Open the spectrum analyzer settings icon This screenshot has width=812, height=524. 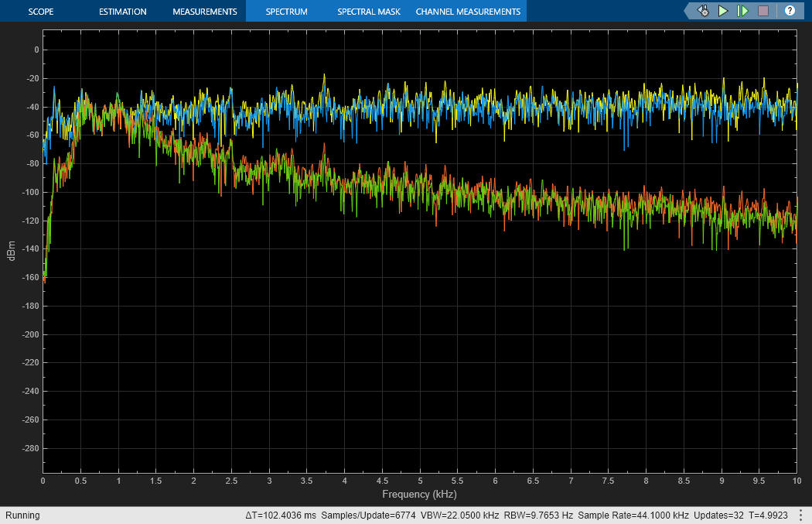(x=703, y=11)
